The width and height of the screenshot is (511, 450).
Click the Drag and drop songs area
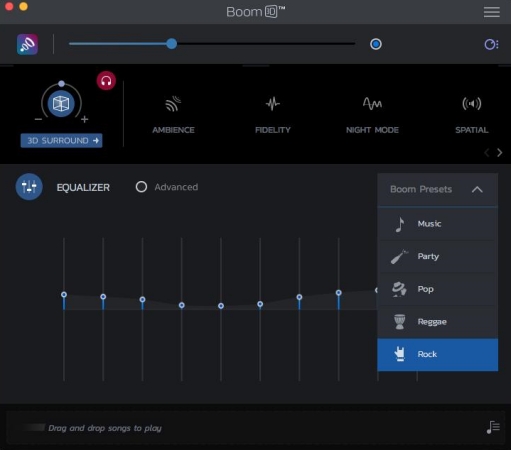click(x=255, y=428)
